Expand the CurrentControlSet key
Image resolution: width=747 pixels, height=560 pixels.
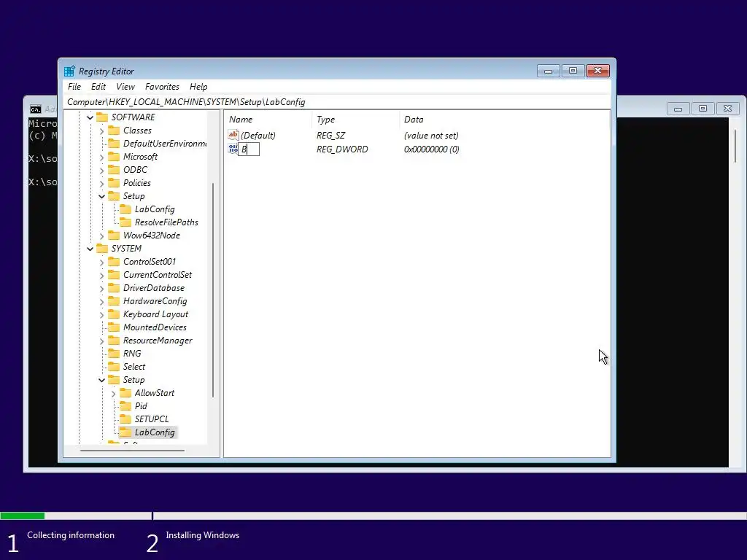pyautogui.click(x=101, y=275)
